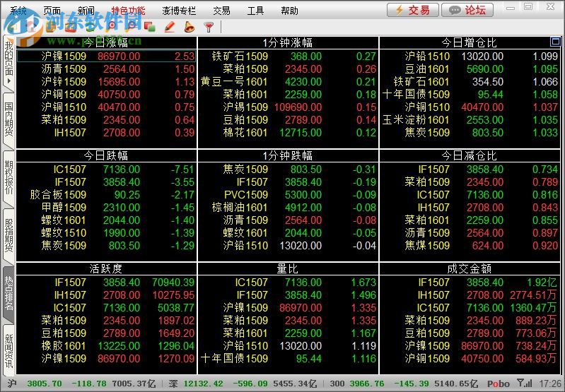
Task: Open the 页面 menu
Action: coord(52,11)
